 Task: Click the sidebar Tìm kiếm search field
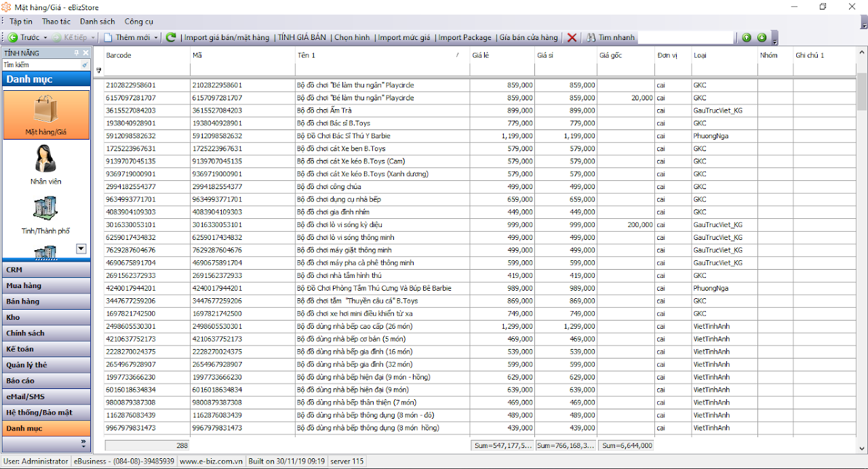tap(41, 65)
